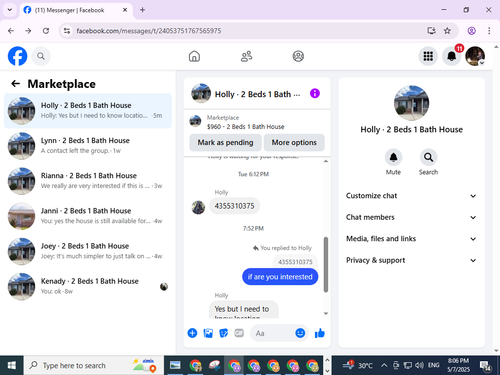Click the 30°C weather widget in taskbar
The width and height of the screenshot is (500, 375).
click(x=358, y=365)
